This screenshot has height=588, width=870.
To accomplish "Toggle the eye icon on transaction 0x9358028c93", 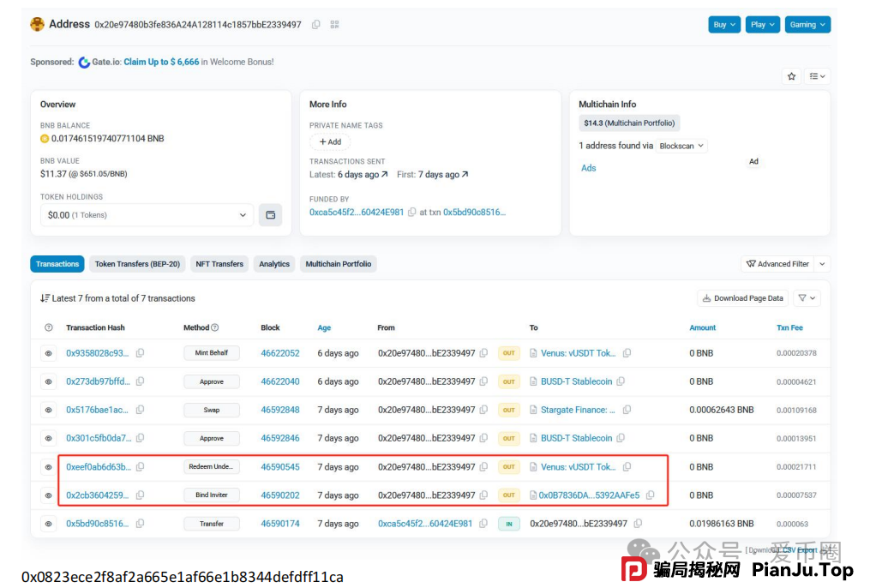I will coord(49,353).
